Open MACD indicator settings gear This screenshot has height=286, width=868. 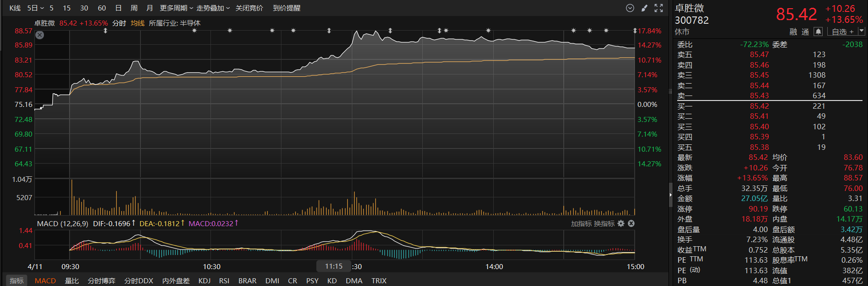tap(621, 223)
